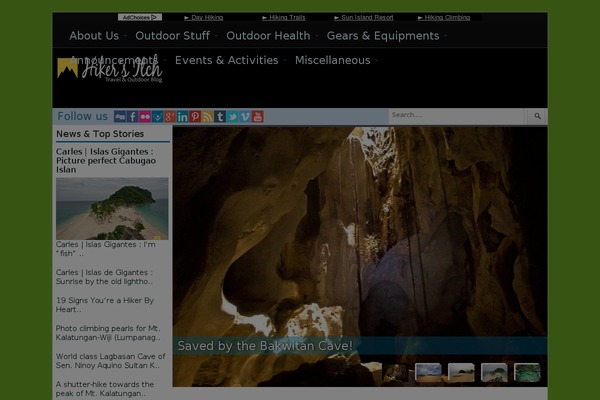
Task: Subscribe via the RSS feed icon
Action: point(207,117)
